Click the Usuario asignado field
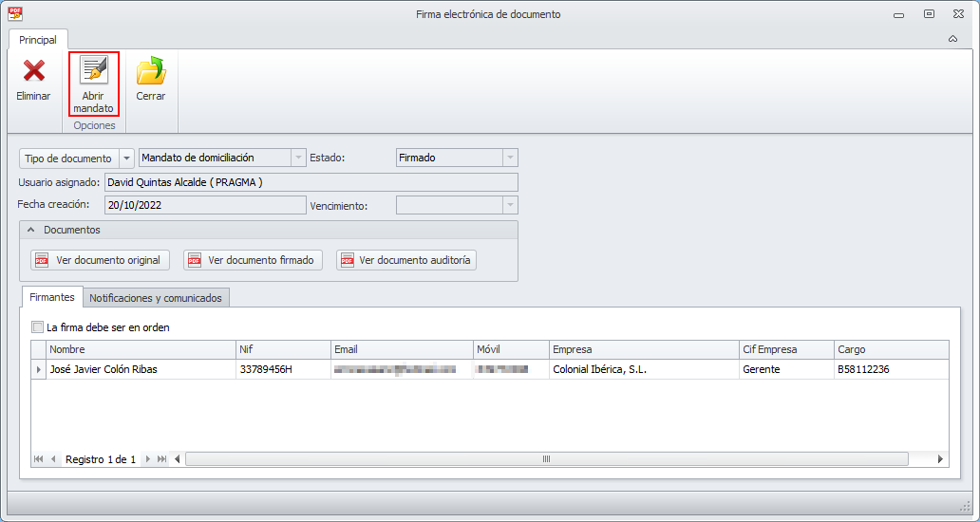The image size is (980, 522). point(311,182)
